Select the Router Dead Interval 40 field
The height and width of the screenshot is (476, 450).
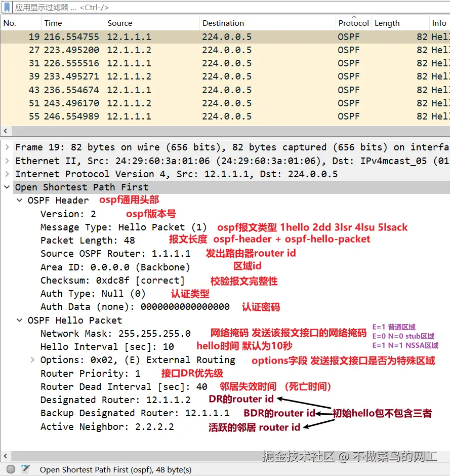tap(124, 387)
